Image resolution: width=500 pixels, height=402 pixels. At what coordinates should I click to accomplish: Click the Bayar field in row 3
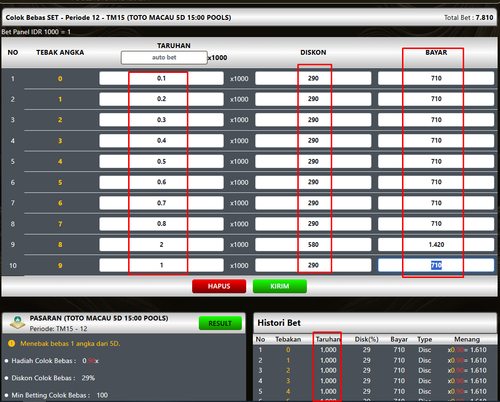pyautogui.click(x=436, y=120)
